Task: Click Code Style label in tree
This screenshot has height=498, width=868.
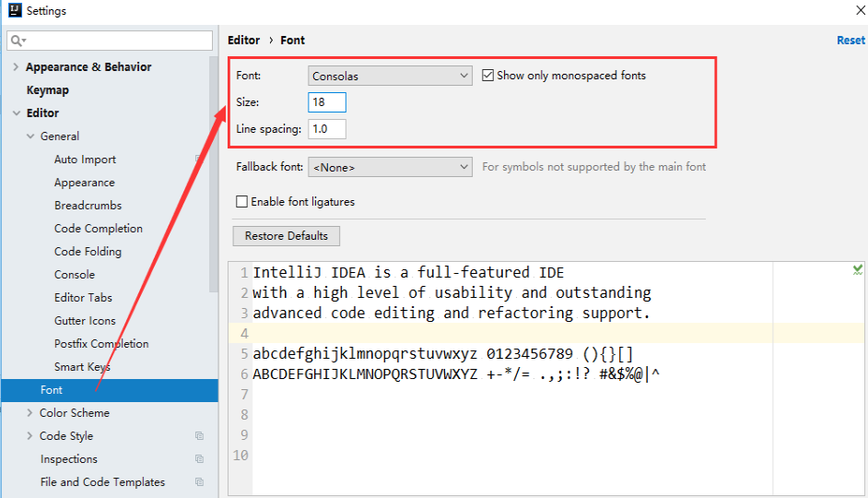Action: (x=66, y=436)
